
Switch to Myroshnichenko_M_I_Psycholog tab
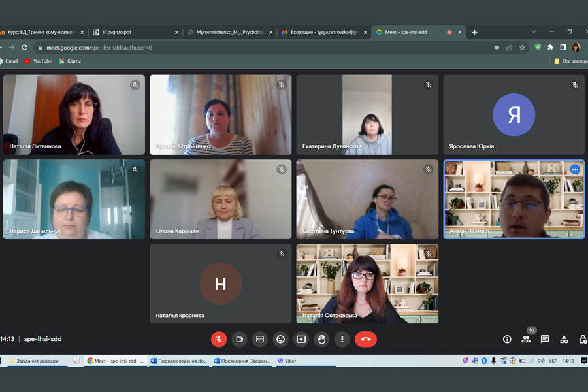click(229, 32)
